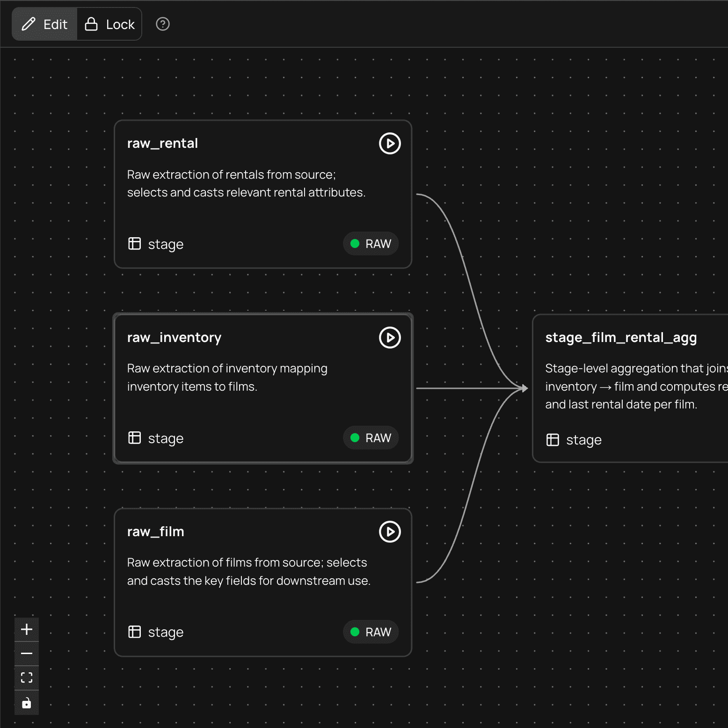The width and height of the screenshot is (728, 728).
Task: Enable Lock mode in the top toolbar
Action: (x=109, y=24)
